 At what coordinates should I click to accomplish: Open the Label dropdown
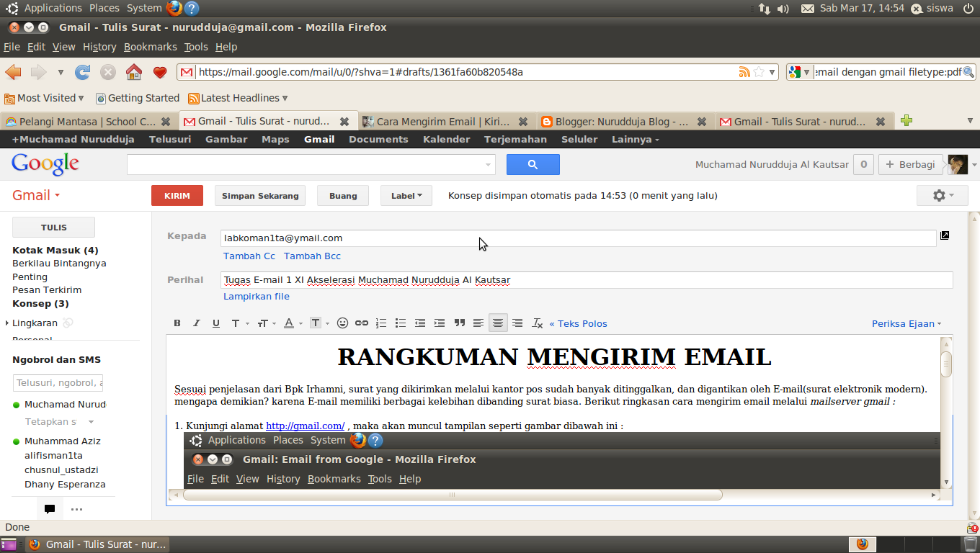click(406, 196)
